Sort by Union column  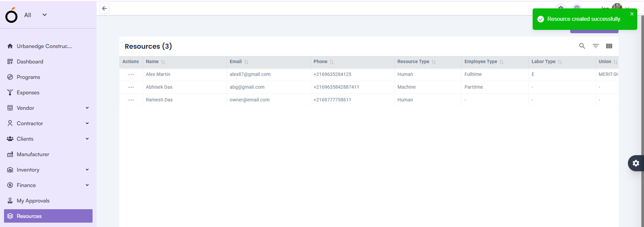coord(615,62)
